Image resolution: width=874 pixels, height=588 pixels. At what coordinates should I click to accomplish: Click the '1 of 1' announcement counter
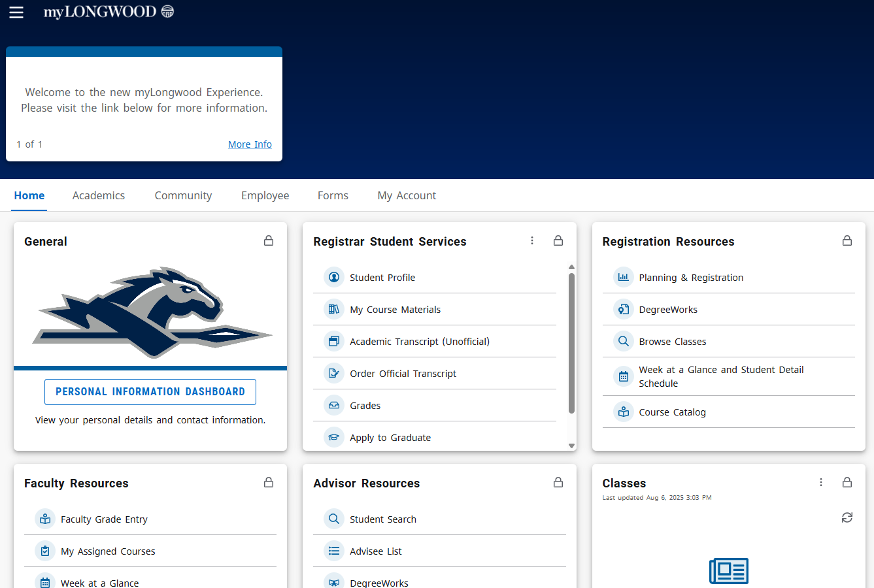[29, 144]
